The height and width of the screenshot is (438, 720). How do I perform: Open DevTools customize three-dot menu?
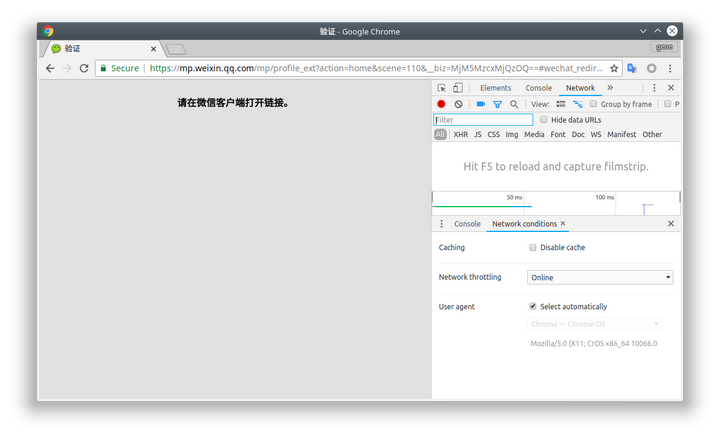coord(654,88)
